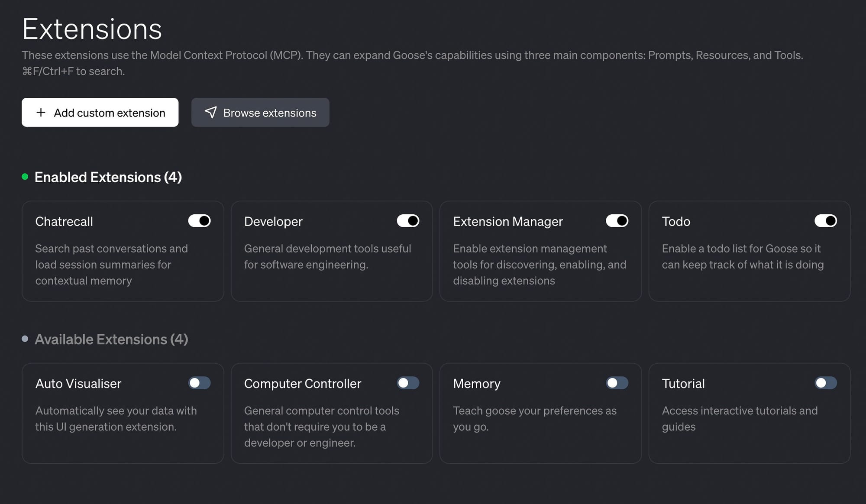866x504 pixels.
Task: Click Add custom extension button
Action: click(x=100, y=113)
